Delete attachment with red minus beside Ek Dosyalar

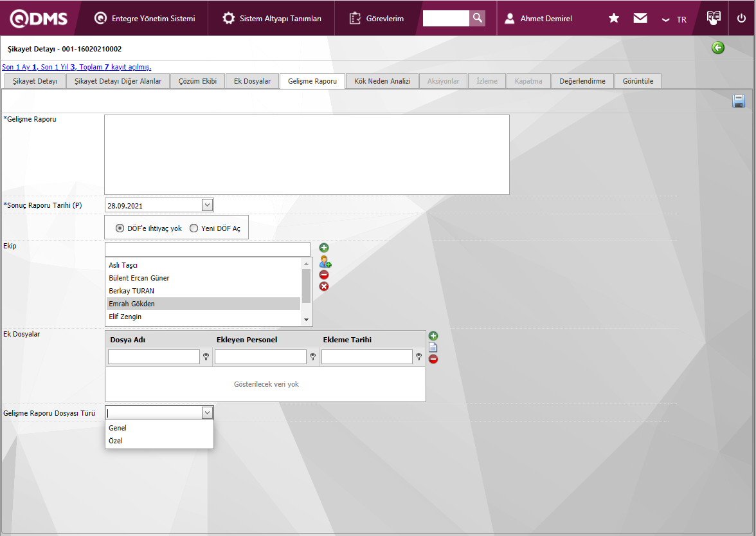[433, 359]
